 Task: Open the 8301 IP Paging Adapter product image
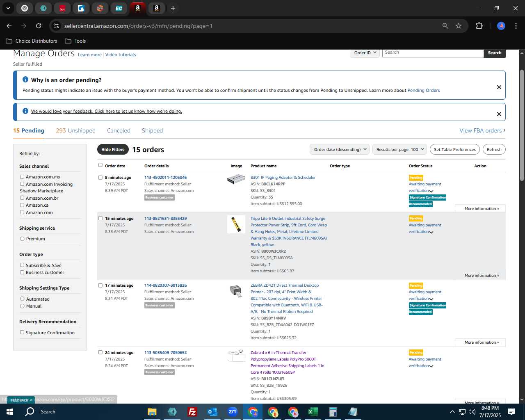[236, 179]
